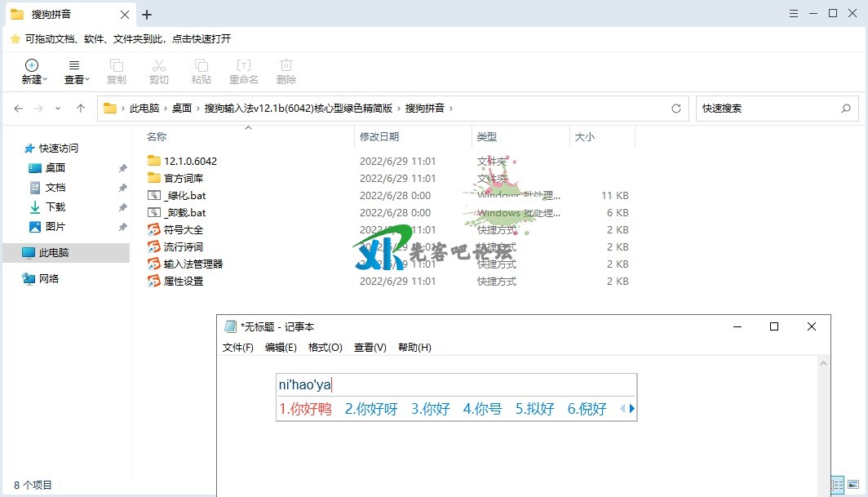868x497 pixels.
Task: Select the _绿化.bat file
Action: pos(184,196)
